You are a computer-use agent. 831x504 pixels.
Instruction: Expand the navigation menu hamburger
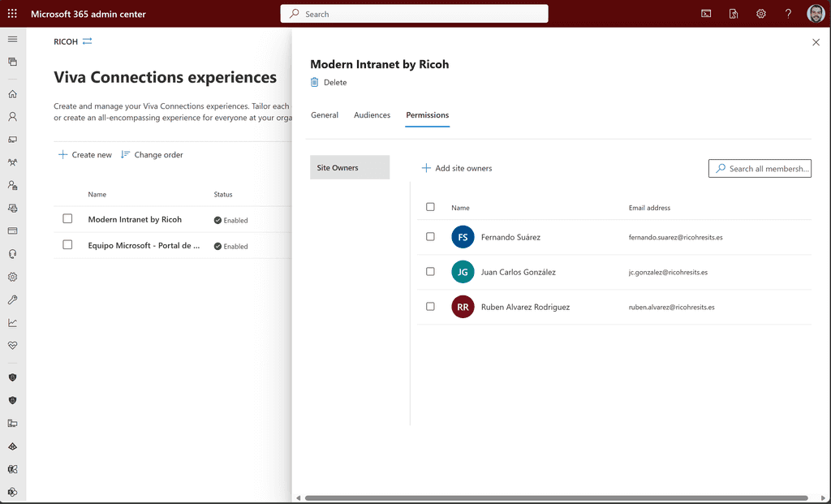(x=12, y=39)
